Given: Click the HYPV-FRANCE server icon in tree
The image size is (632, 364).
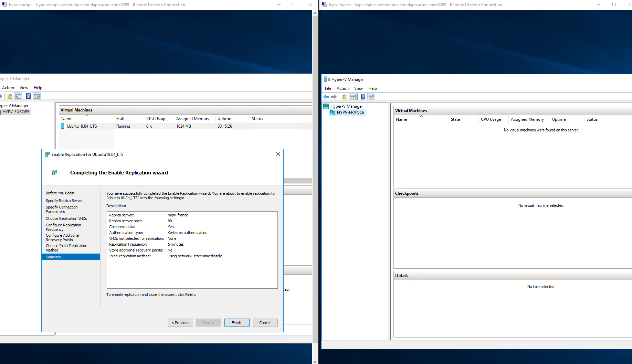Looking at the screenshot, I should click(x=333, y=113).
